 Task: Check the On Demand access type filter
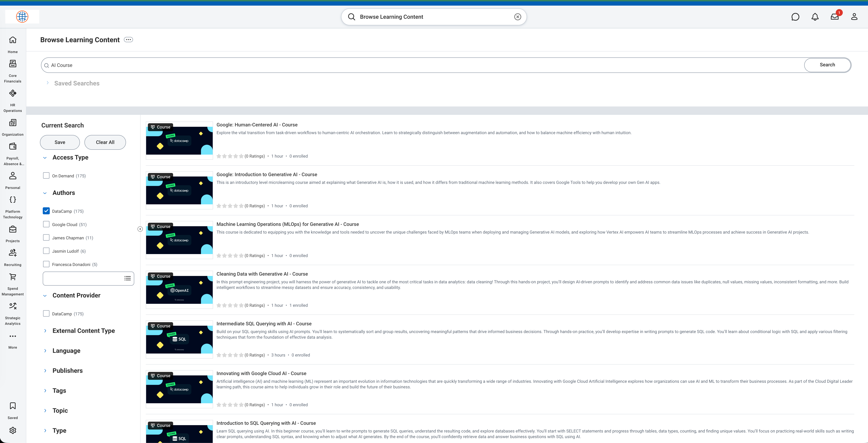click(46, 175)
